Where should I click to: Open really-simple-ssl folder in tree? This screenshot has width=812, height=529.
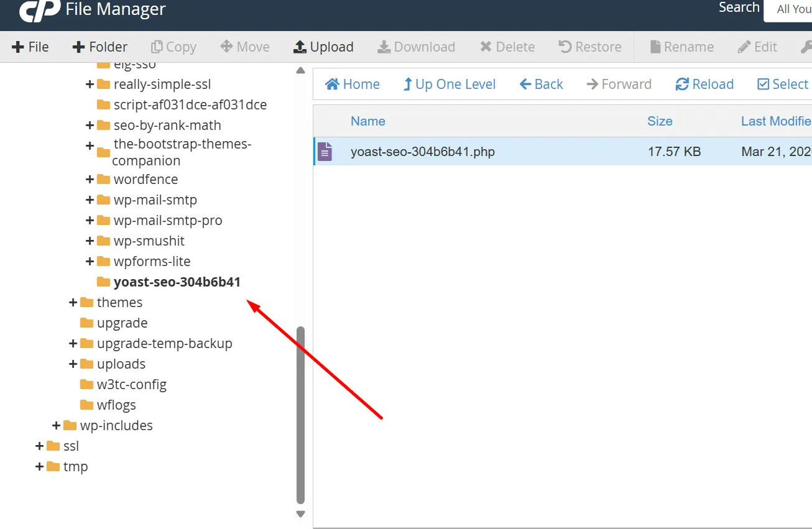pos(162,84)
